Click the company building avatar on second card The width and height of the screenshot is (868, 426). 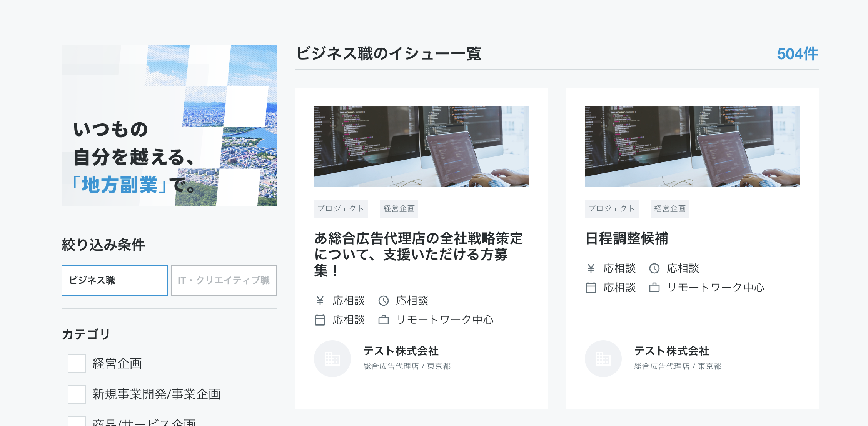click(603, 359)
